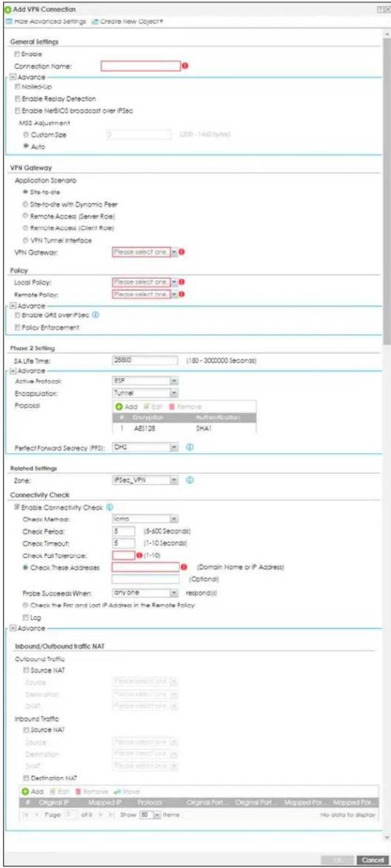This screenshot has width=391, height=868.
Task: Open Active Protocol dropdown
Action: 174,381
